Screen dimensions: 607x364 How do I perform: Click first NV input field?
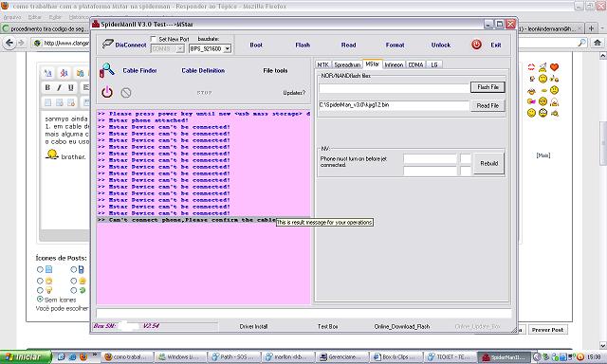430,158
